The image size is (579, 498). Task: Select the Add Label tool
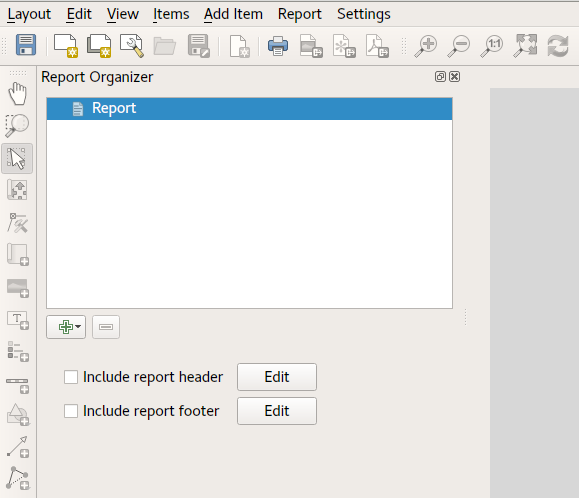(x=18, y=320)
